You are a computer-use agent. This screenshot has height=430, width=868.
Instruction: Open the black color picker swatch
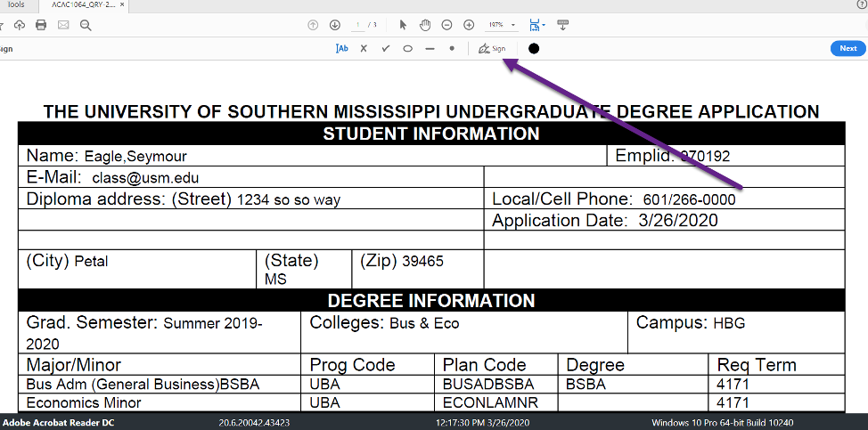(x=534, y=49)
